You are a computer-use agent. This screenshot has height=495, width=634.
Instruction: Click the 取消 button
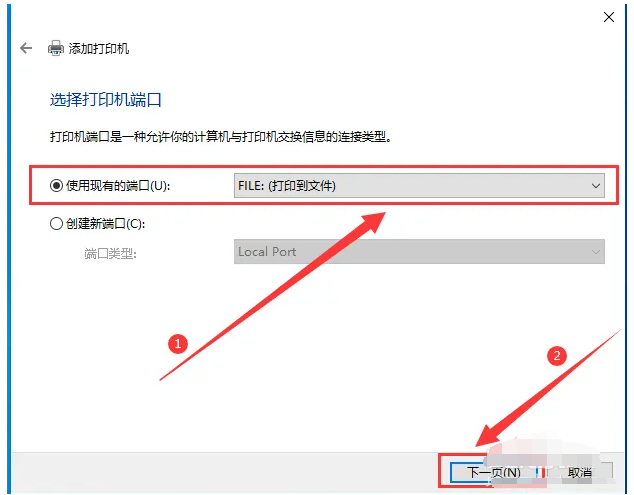click(580, 472)
